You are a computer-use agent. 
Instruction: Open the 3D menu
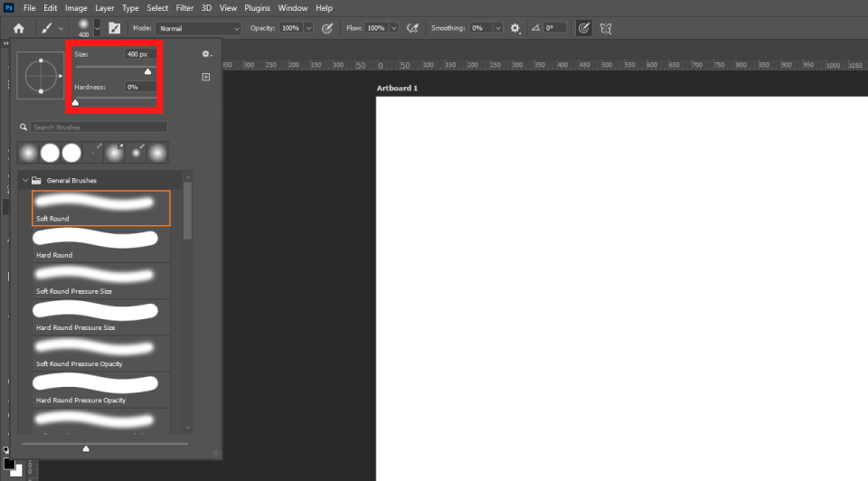(x=206, y=8)
